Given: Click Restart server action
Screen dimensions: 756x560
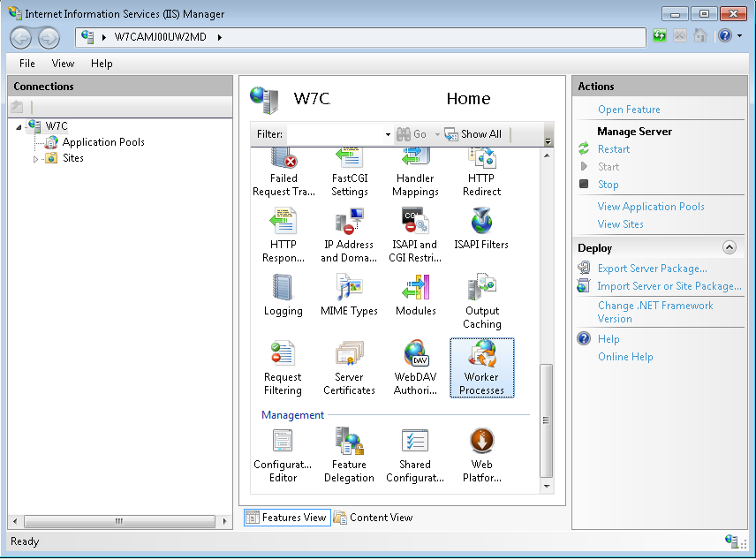Looking at the screenshot, I should [613, 149].
